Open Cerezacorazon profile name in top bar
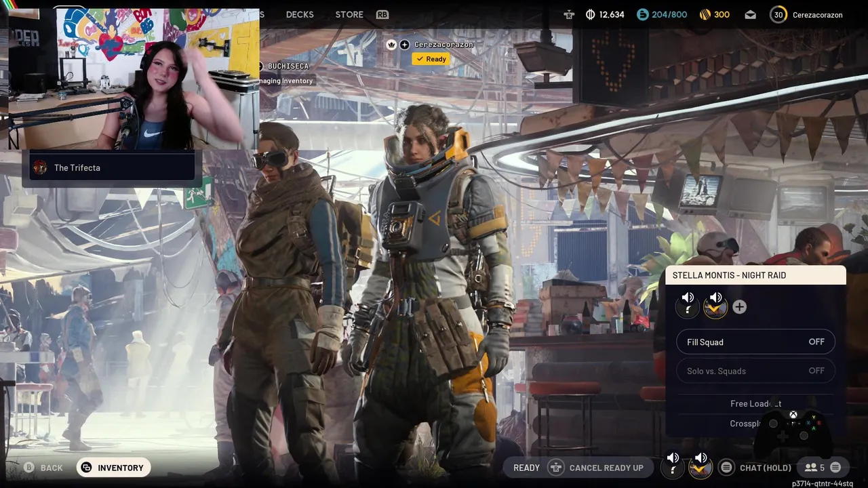868x488 pixels. click(818, 15)
